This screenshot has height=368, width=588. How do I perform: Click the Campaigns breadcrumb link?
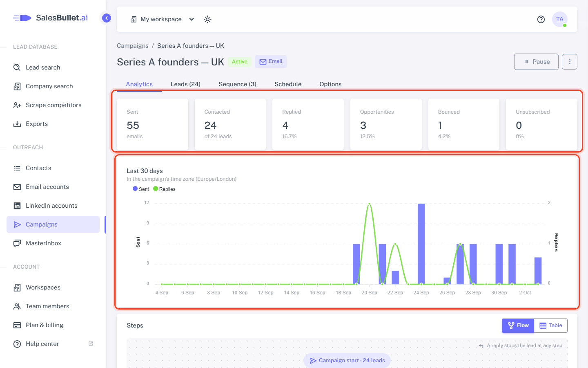click(x=133, y=46)
